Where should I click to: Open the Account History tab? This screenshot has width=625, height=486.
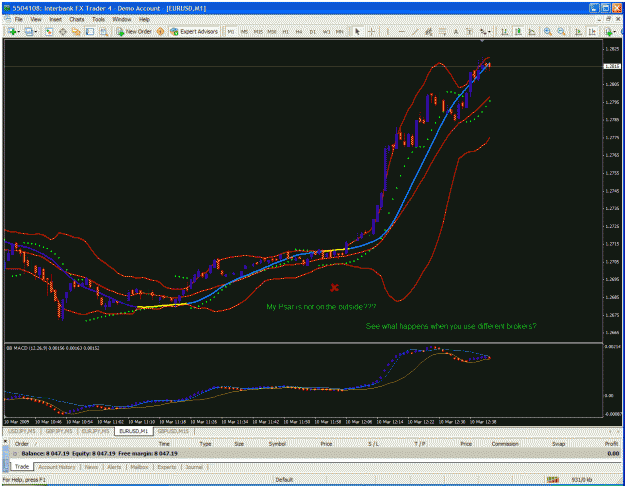57,467
